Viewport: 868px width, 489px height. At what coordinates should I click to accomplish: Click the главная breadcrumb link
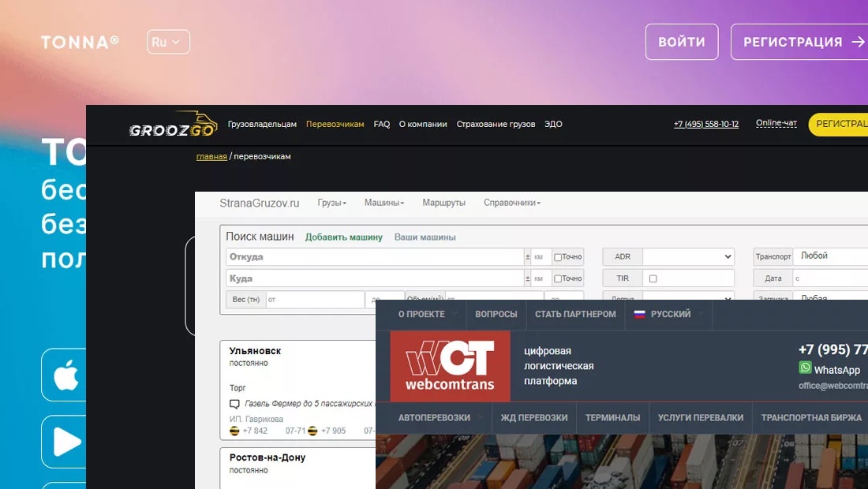[x=211, y=157]
